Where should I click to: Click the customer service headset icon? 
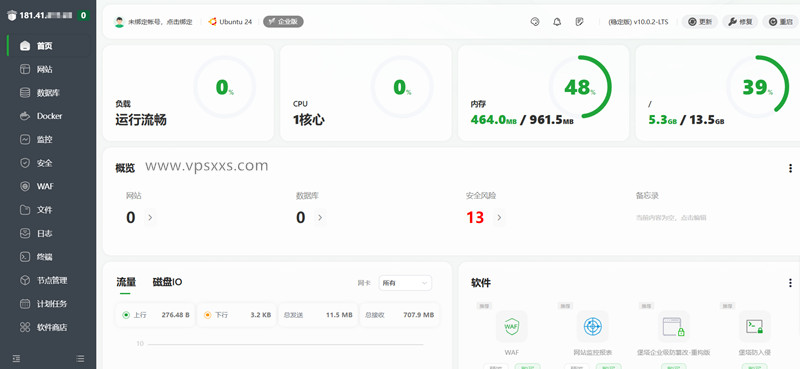[x=535, y=22]
